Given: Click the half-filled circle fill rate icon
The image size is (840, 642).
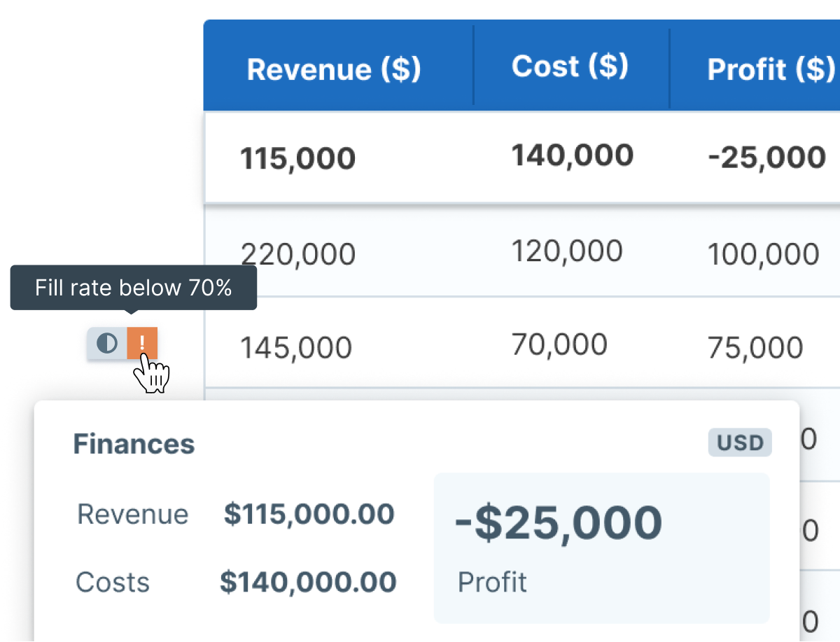Looking at the screenshot, I should click(x=107, y=343).
